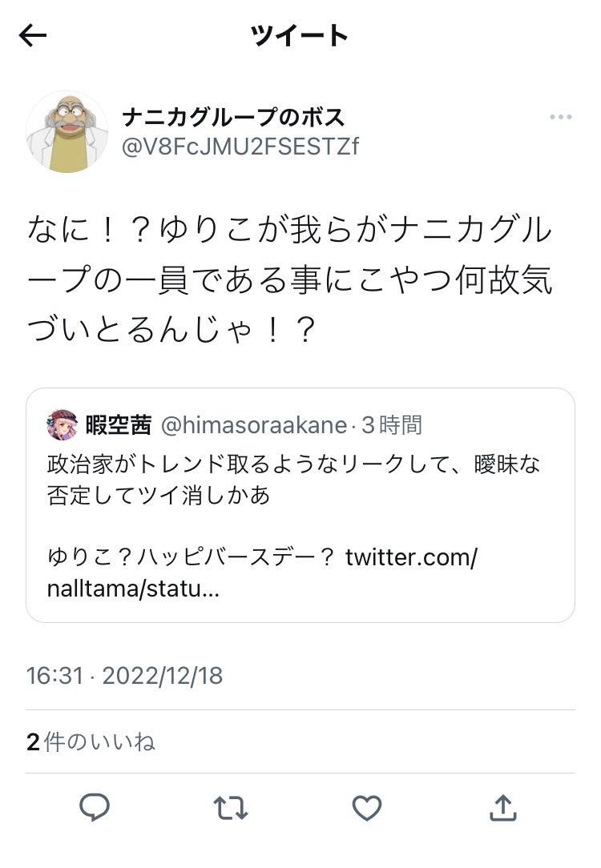Tap the display name ナニカグループのボス

[x=233, y=118]
